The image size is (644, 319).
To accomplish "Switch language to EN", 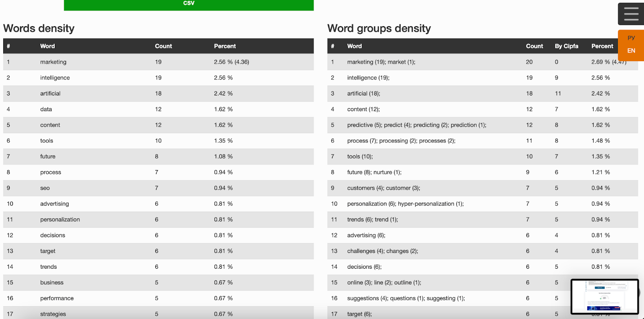I will click(x=631, y=51).
